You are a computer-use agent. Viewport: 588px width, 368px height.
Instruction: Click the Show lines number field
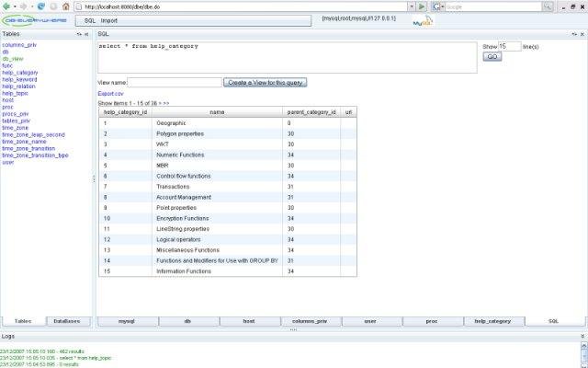508,46
